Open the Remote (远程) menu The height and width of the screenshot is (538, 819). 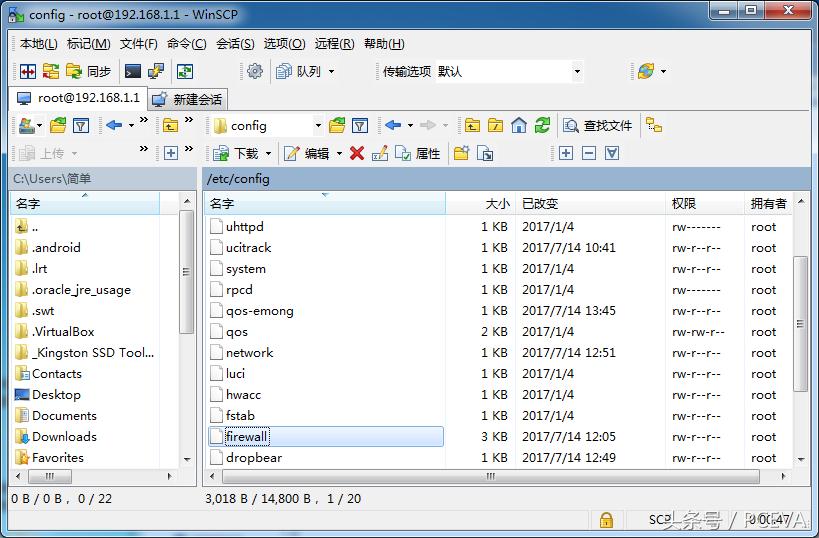click(x=334, y=44)
